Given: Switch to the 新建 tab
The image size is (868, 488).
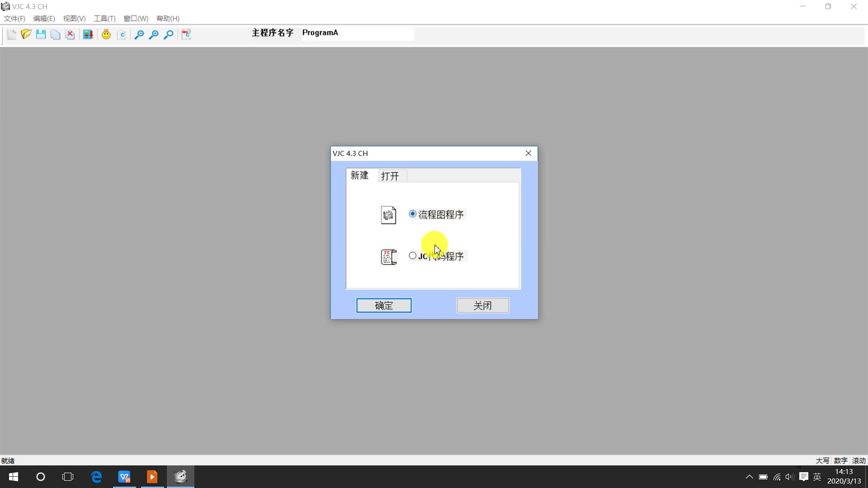Looking at the screenshot, I should [359, 175].
